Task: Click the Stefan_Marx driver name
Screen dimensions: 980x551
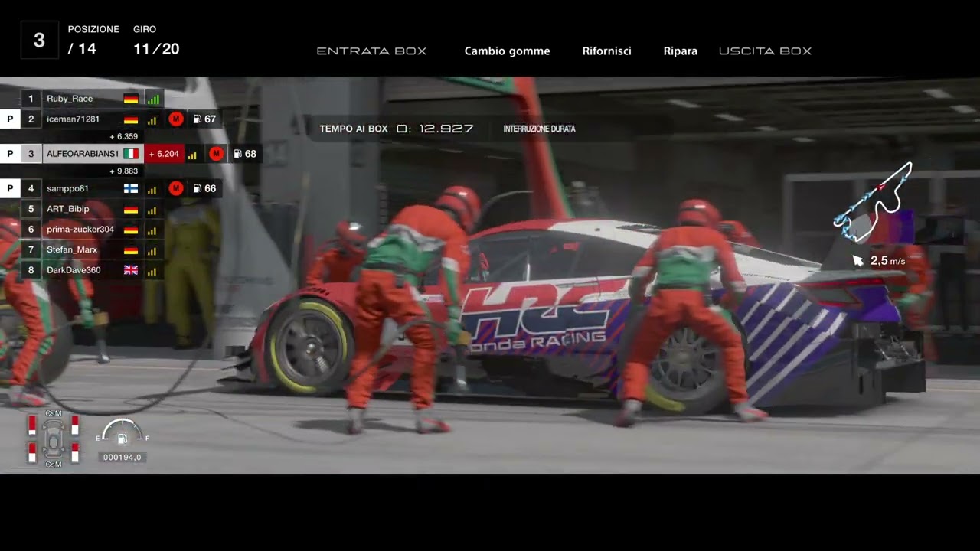Action: [72, 250]
